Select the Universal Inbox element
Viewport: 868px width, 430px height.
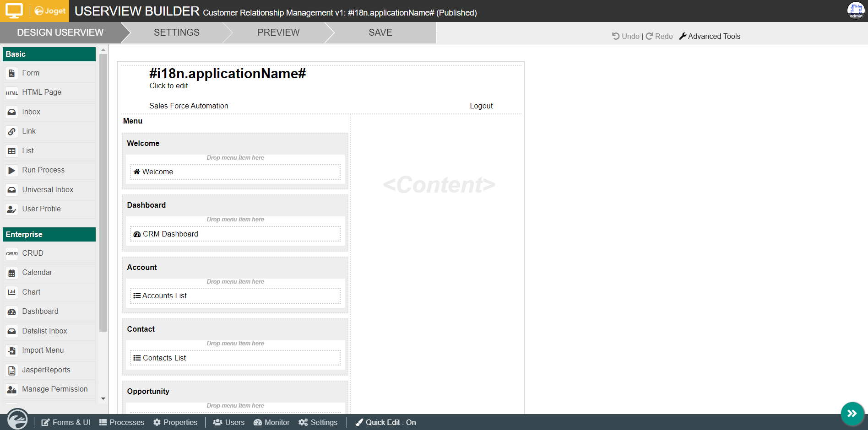coord(48,189)
